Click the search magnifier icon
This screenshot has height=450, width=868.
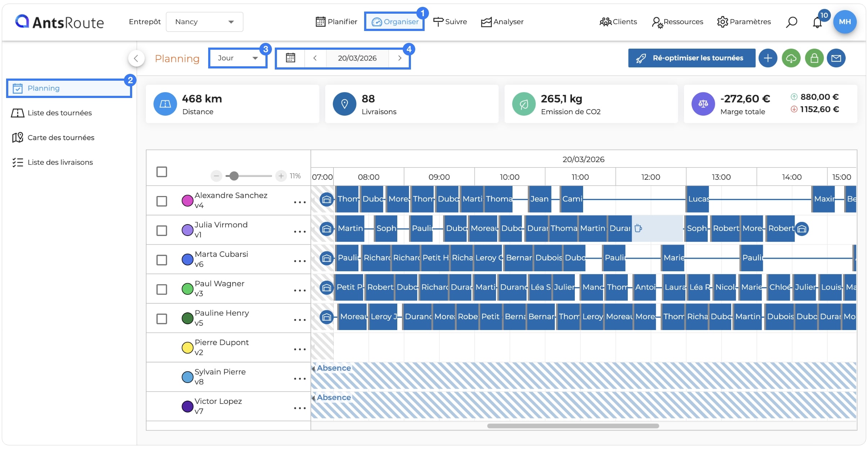point(791,22)
